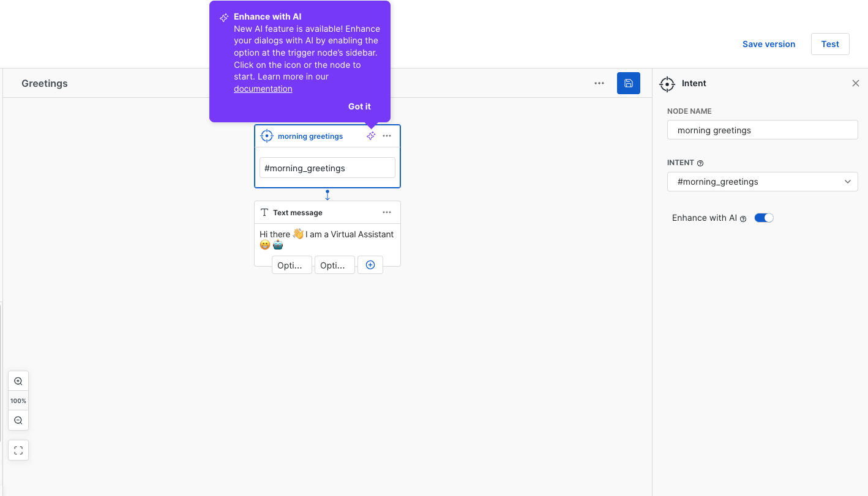Click the Save version link
The width and height of the screenshot is (868, 496).
click(768, 44)
